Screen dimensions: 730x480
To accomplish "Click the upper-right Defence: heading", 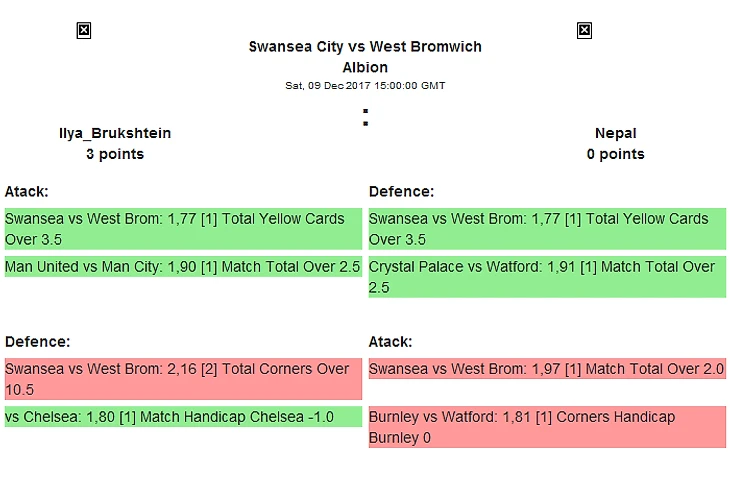I will [x=401, y=191].
